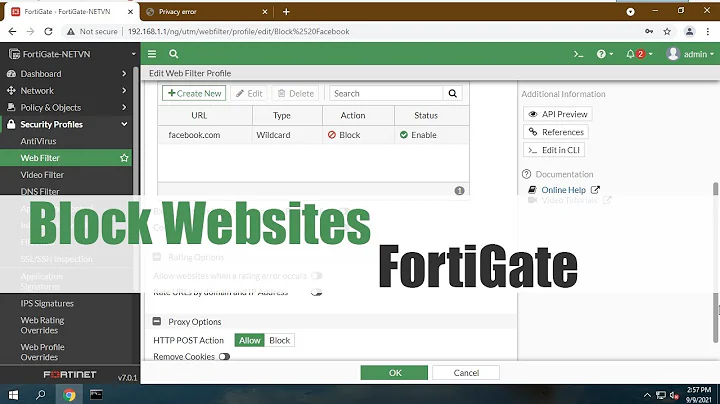
Task: Open the command prompt taskbar icon
Action: pyautogui.click(x=96, y=395)
